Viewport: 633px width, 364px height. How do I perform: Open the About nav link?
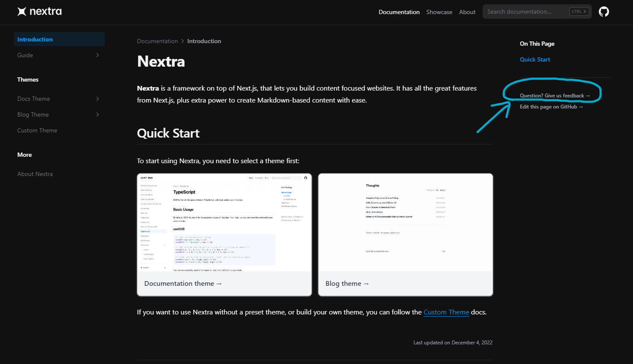point(467,12)
